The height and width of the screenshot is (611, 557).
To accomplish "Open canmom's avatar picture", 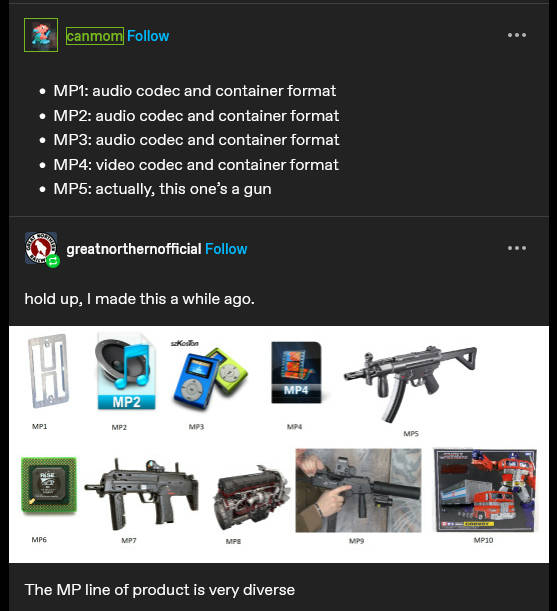I will pyautogui.click(x=41, y=35).
